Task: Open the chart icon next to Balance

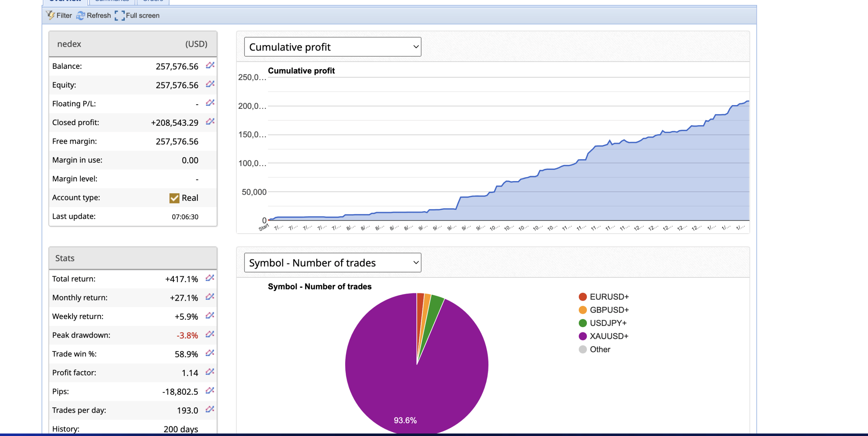Action: pyautogui.click(x=210, y=65)
